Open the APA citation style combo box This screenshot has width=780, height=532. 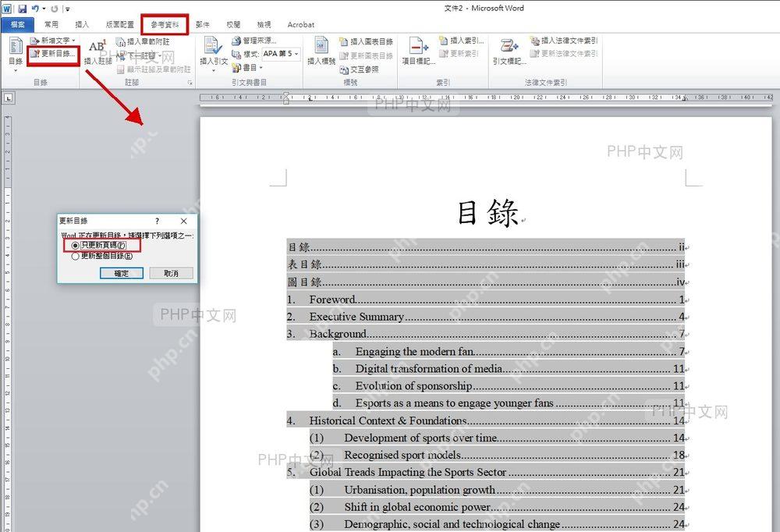coord(281,54)
